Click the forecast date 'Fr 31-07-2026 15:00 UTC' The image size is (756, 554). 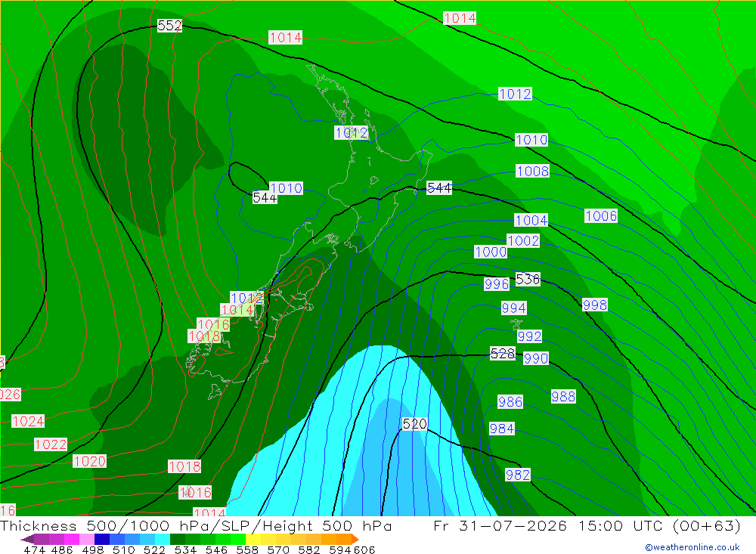550,525
